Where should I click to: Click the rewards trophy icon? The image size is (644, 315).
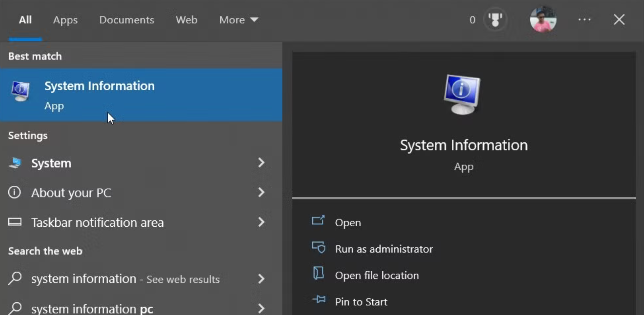point(495,20)
